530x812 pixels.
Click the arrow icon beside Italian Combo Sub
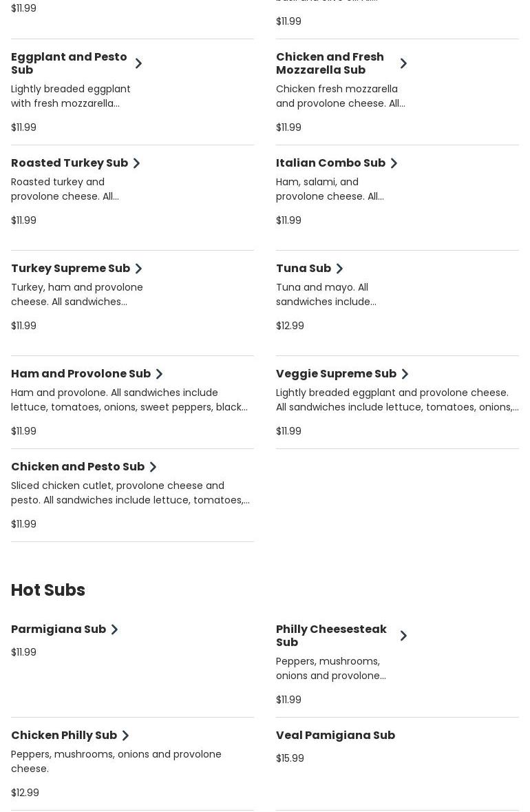click(394, 163)
